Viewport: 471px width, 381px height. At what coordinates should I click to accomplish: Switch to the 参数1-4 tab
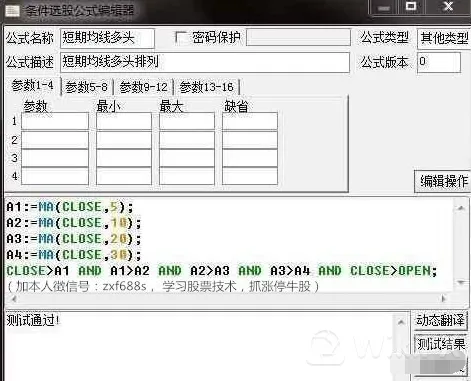coord(33,86)
